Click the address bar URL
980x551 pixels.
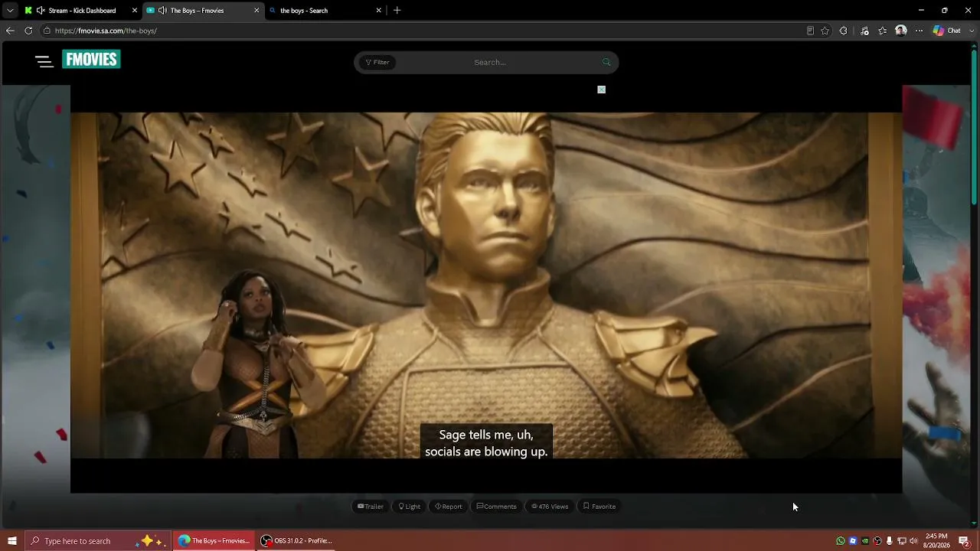point(106,31)
